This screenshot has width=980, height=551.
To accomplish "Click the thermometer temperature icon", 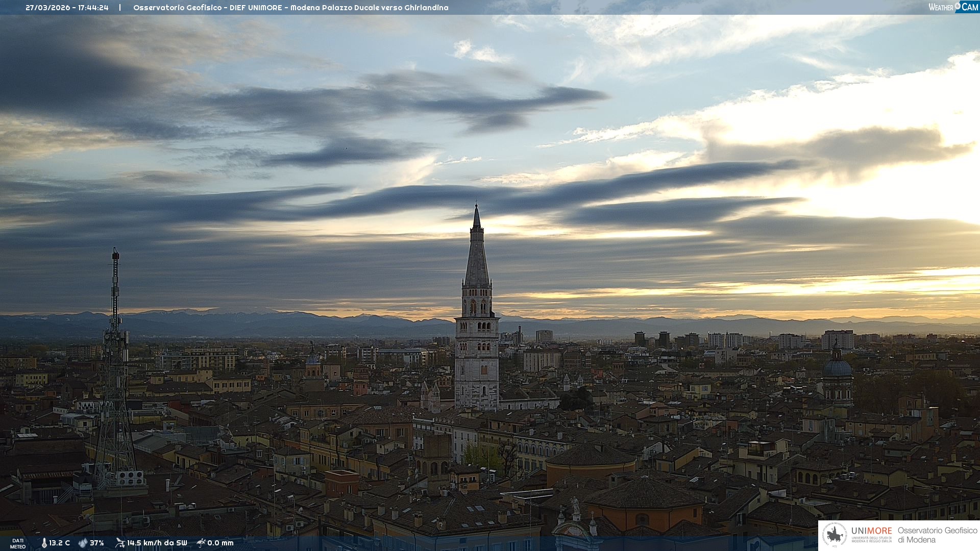I will click(44, 543).
